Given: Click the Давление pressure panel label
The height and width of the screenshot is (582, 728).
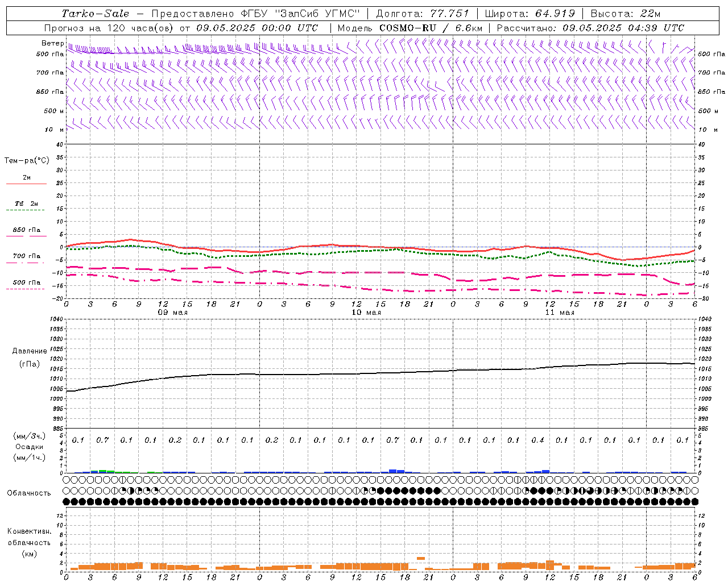Looking at the screenshot, I should pos(30,351).
